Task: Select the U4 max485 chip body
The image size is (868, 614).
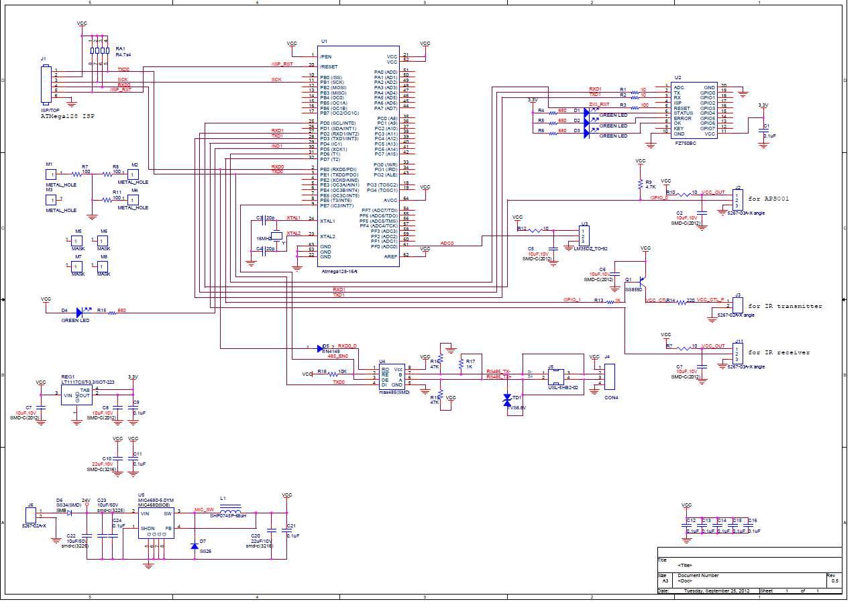Action: [392, 376]
